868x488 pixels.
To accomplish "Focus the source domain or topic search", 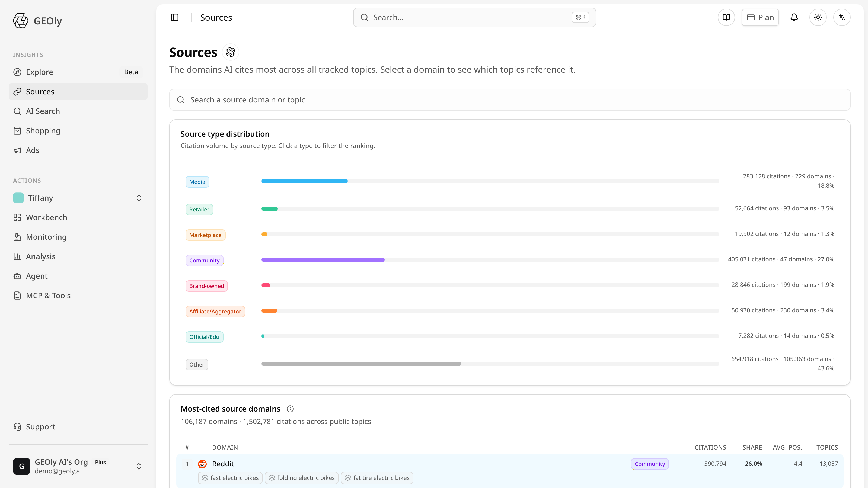I will click(x=509, y=100).
